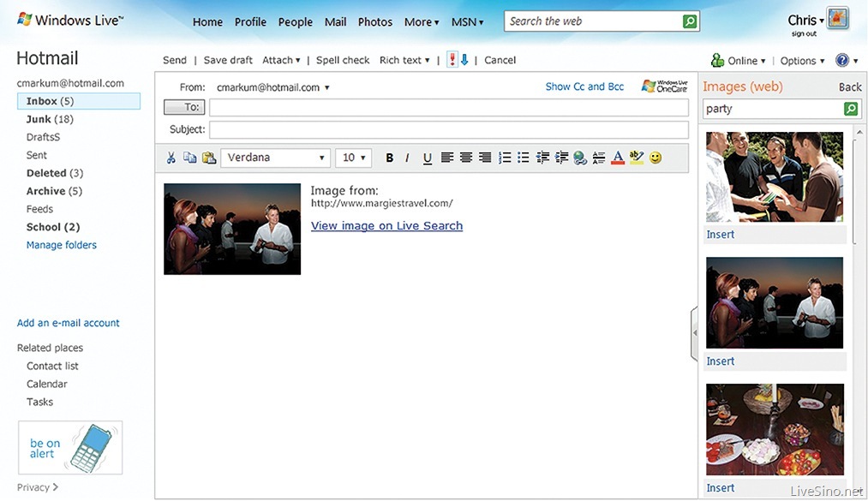The image size is (868, 501).
Task: Toggle Underline formatting
Action: coord(428,158)
